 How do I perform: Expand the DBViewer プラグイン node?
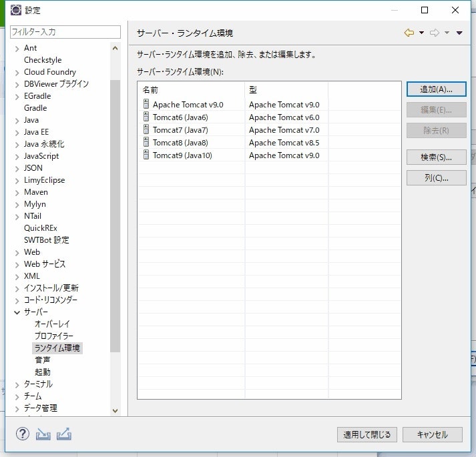pyautogui.click(x=17, y=85)
